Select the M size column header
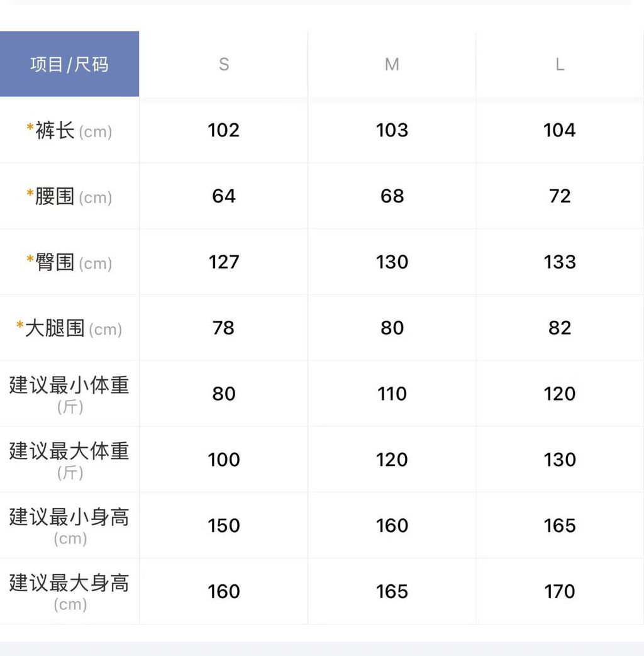 click(392, 64)
